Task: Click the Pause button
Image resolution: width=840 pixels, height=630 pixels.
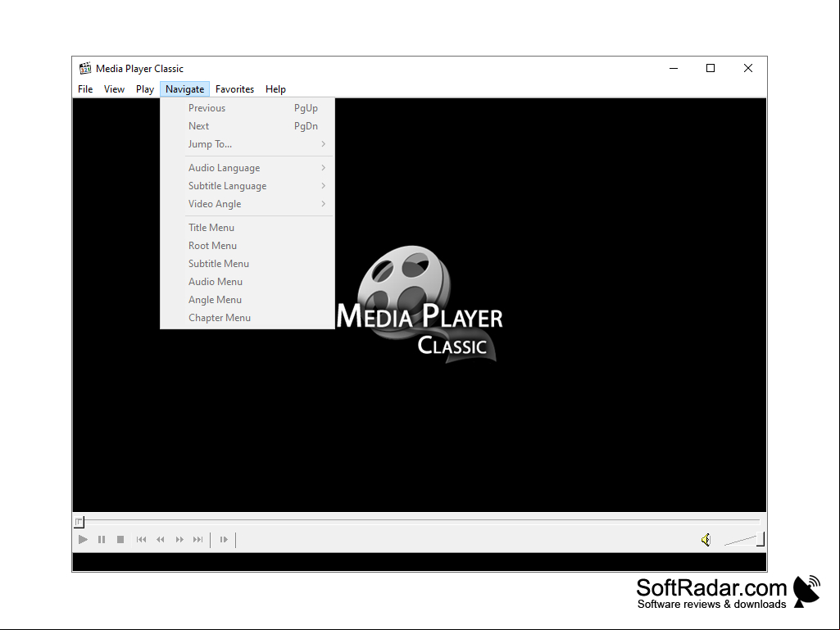Action: point(102,539)
